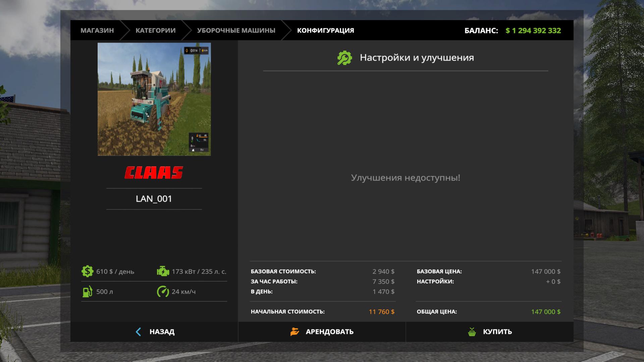Image resolution: width=644 pixels, height=362 pixels.
Task: Click the balance amount $1 294 392 332
Action: point(533,31)
